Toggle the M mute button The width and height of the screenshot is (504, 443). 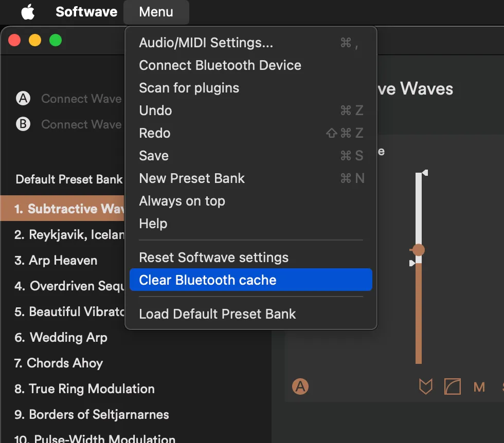pyautogui.click(x=479, y=387)
